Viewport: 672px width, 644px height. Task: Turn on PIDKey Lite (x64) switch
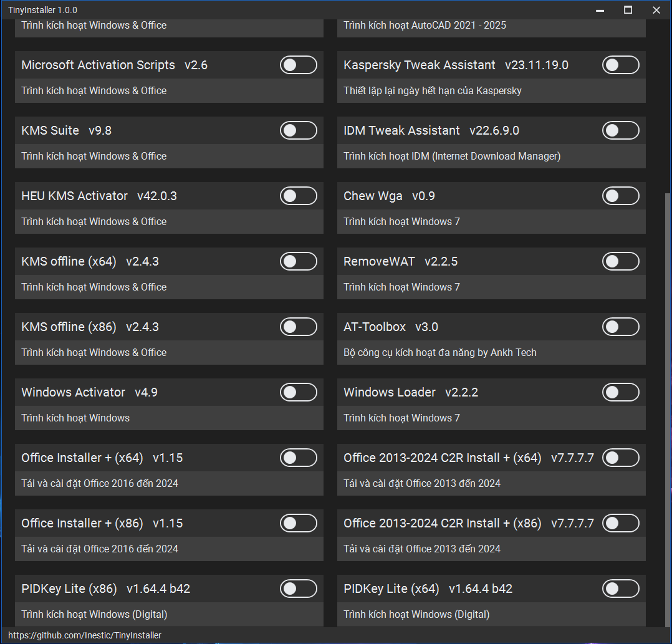coord(621,589)
